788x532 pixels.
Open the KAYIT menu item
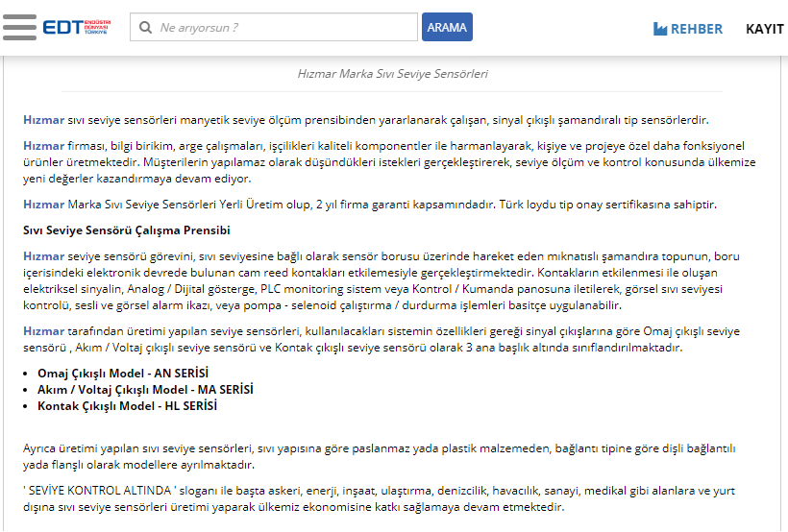tap(764, 29)
